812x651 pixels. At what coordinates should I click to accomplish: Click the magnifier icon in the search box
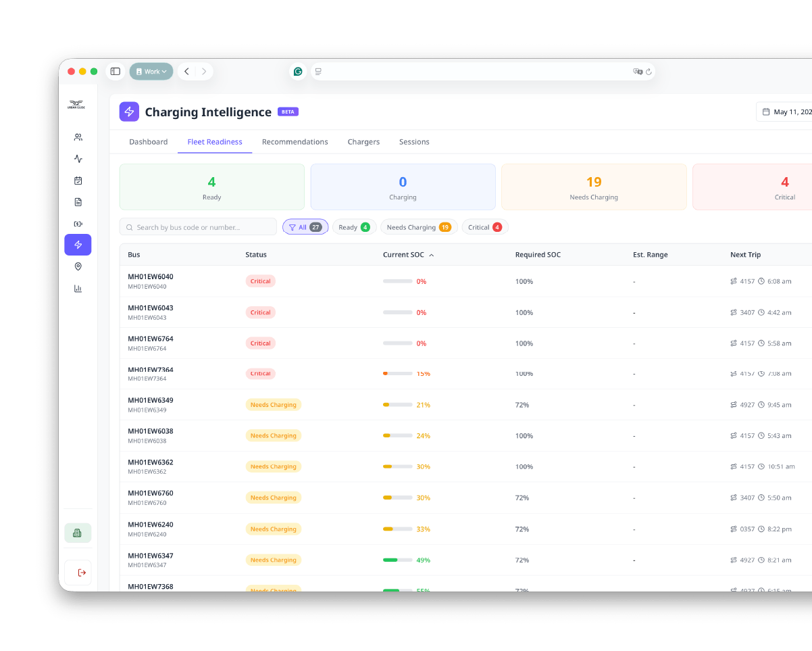pyautogui.click(x=129, y=227)
